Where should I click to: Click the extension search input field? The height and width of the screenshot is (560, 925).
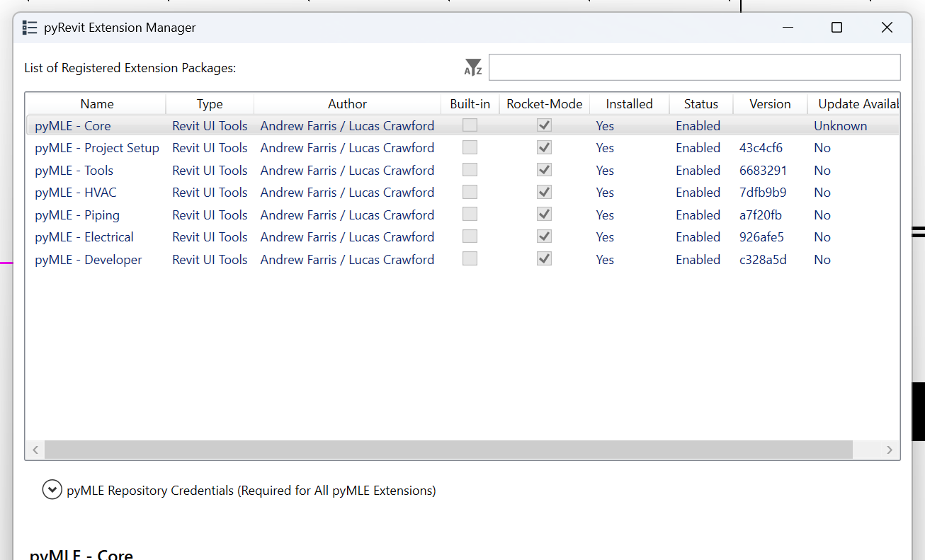pyautogui.click(x=694, y=67)
